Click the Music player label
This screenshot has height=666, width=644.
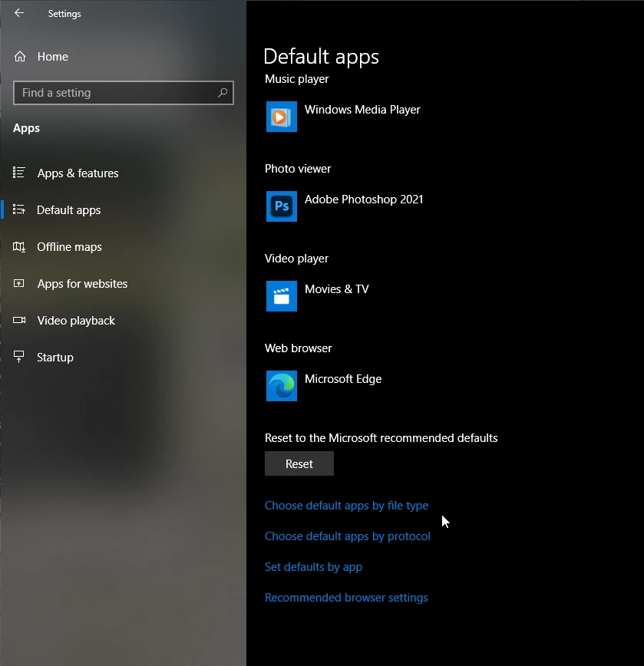point(296,79)
